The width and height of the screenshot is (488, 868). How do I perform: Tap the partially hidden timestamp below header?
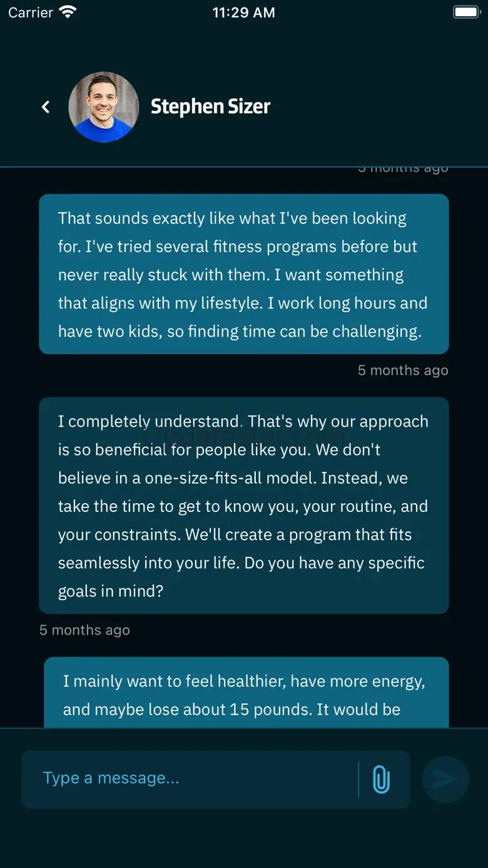coord(403,169)
